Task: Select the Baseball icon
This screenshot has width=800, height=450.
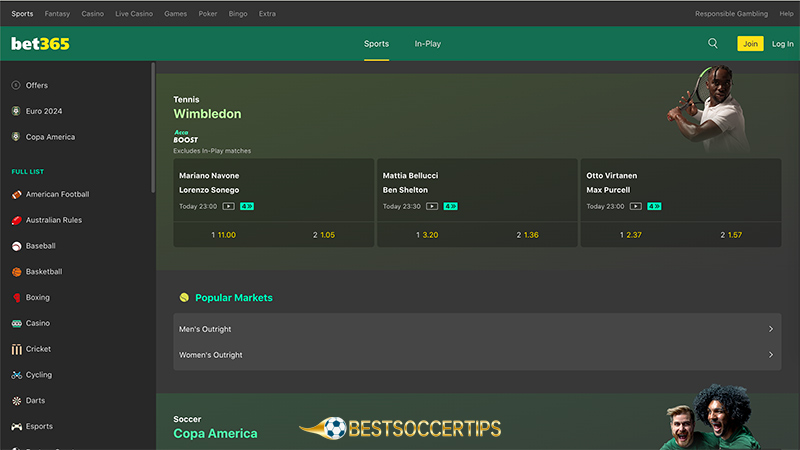Action: point(16,246)
